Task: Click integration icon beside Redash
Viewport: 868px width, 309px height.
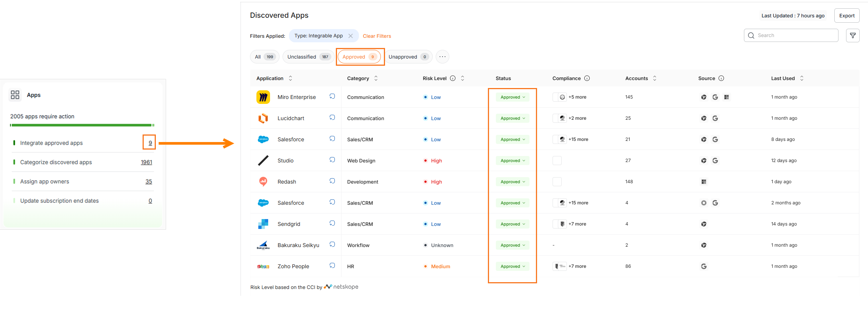Action: pos(332,181)
